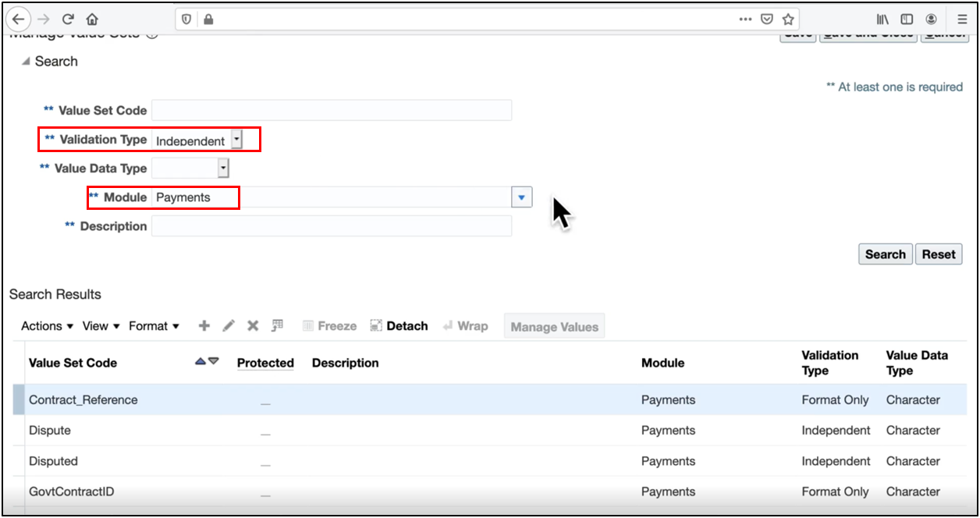Screen dimensions: 980x518
Task: Click the pencil edit icon in results toolbar
Action: (x=229, y=326)
